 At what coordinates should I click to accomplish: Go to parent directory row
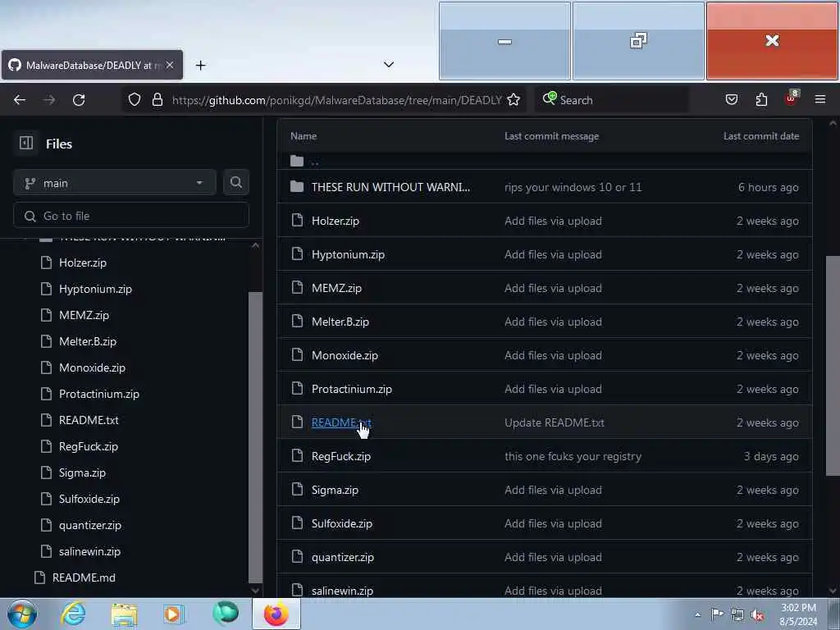[545, 161]
